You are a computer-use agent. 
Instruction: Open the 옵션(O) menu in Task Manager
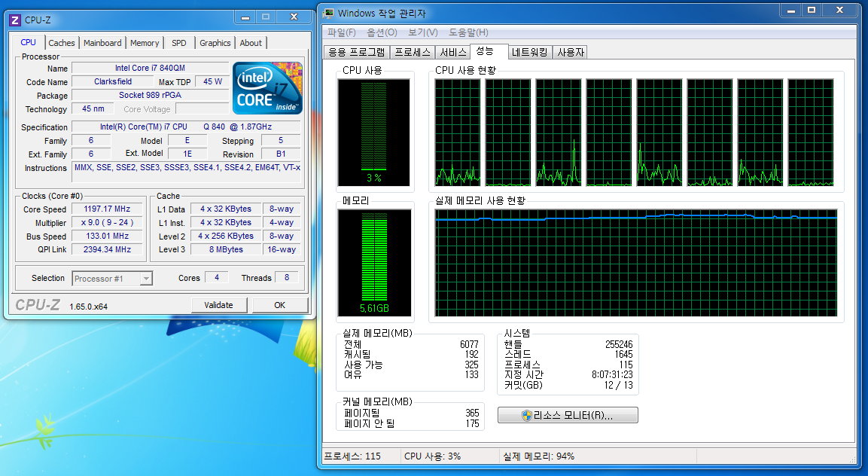click(382, 32)
